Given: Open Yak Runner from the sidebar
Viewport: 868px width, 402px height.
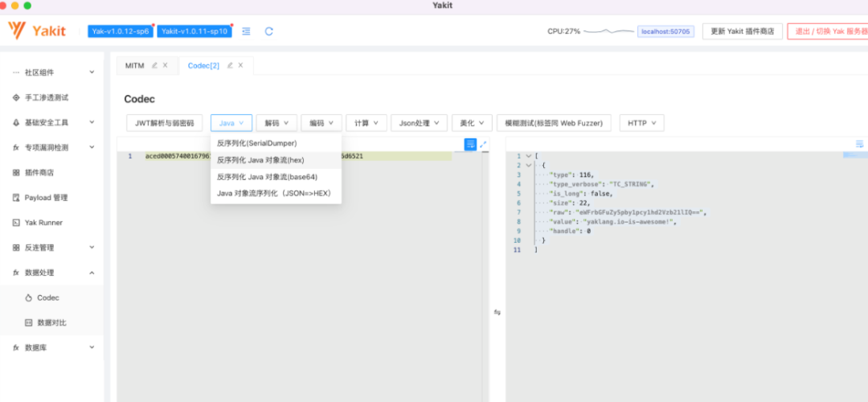Looking at the screenshot, I should (52, 223).
